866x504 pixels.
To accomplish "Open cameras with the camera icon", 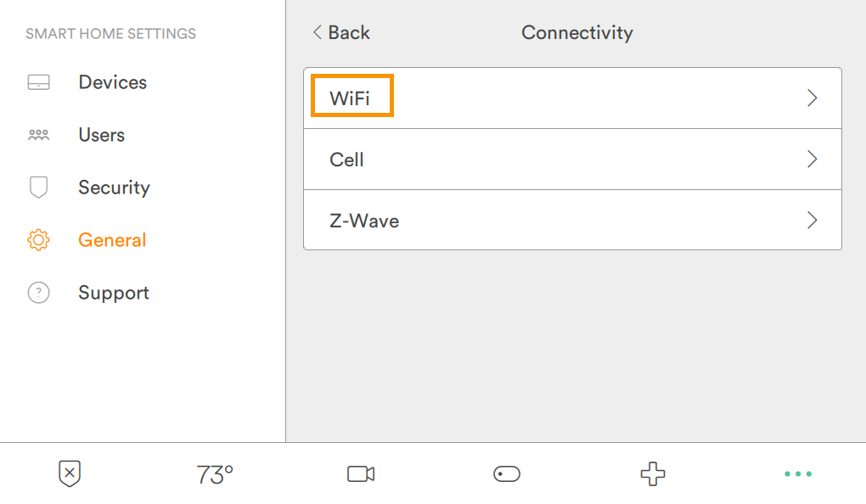I will click(360, 473).
